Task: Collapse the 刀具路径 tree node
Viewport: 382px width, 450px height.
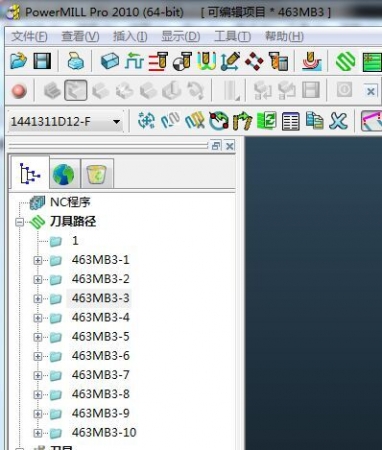Action: pos(20,222)
